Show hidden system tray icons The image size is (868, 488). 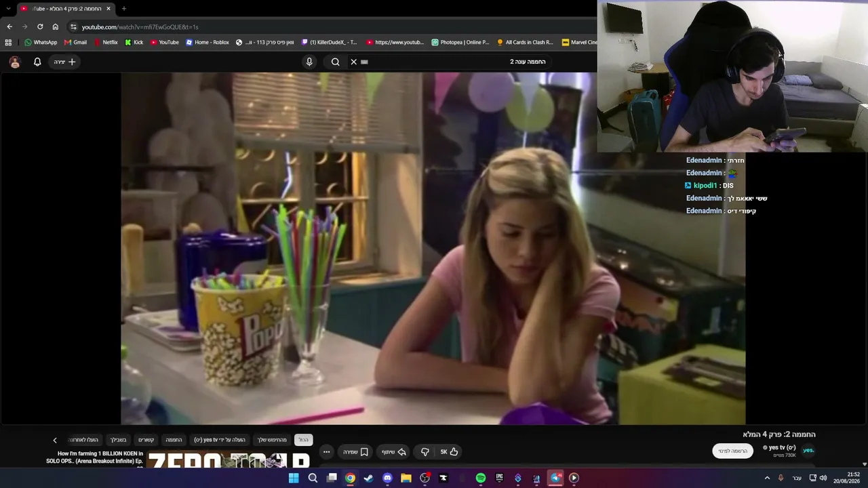(x=768, y=478)
